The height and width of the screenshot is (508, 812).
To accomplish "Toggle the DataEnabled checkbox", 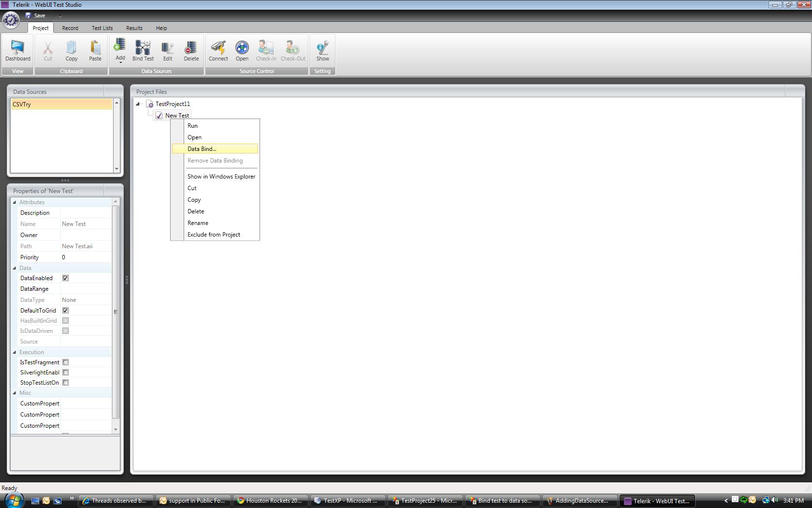I will (65, 278).
